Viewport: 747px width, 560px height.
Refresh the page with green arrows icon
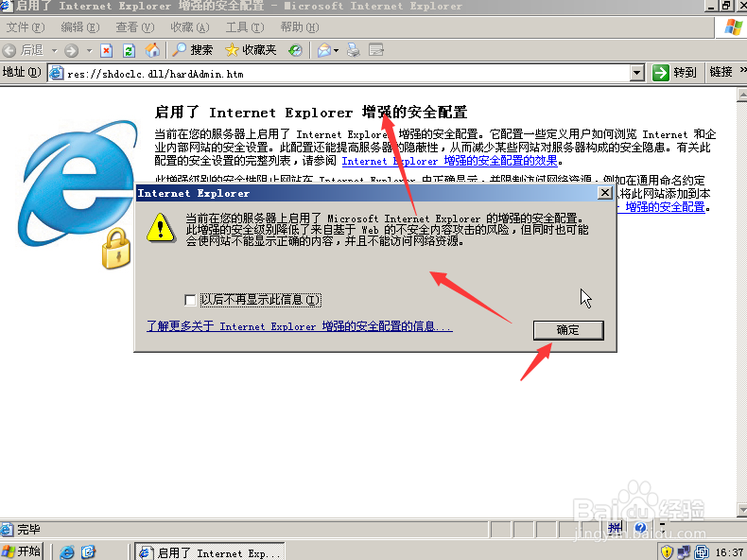click(x=130, y=50)
